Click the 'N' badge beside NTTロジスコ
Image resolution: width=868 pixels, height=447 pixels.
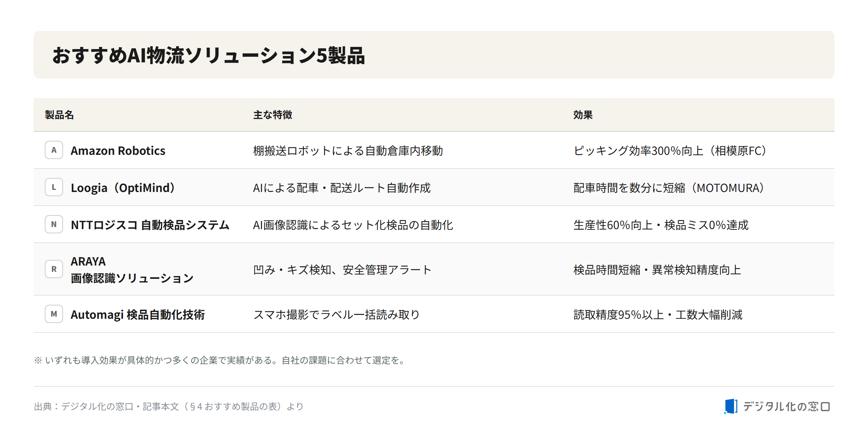tap(54, 224)
